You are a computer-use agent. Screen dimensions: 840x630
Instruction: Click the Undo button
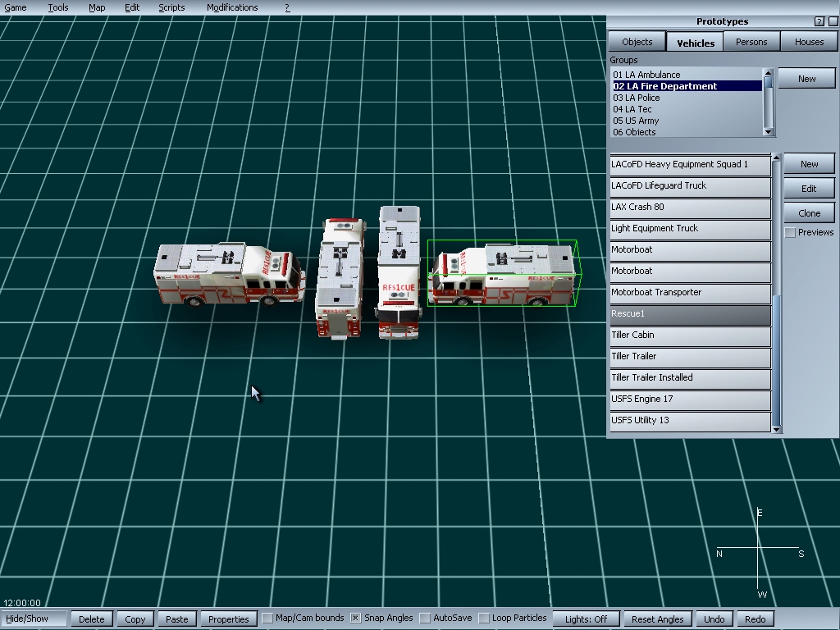[x=714, y=619]
